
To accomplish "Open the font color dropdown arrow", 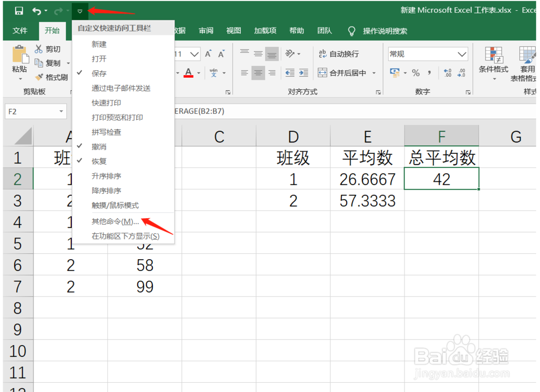I will pyautogui.click(x=199, y=72).
